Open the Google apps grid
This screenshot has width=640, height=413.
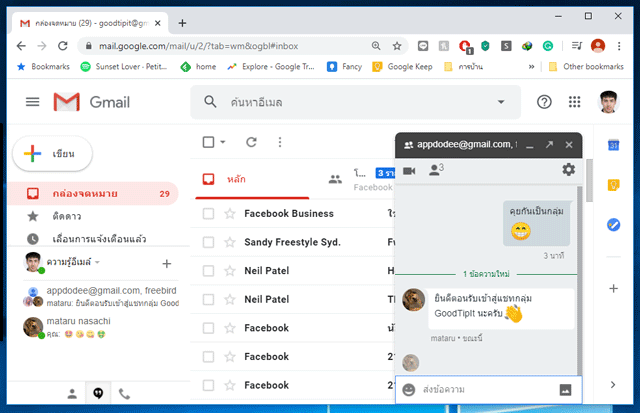[x=574, y=102]
